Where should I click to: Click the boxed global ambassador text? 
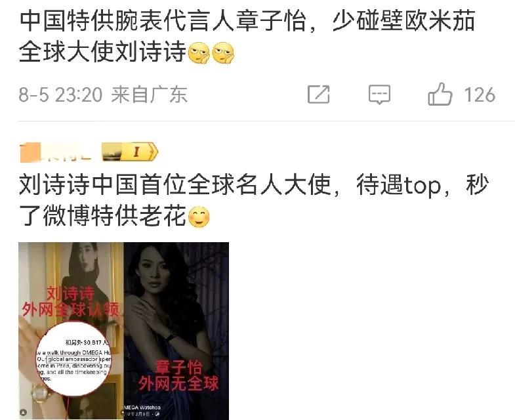coord(73,359)
